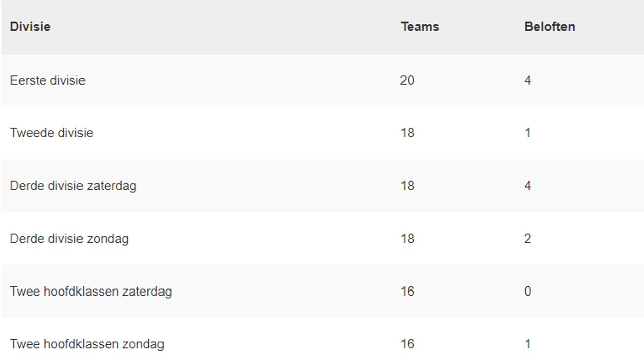Click the Beloften column header
This screenshot has height=362, width=644.
[x=549, y=27]
